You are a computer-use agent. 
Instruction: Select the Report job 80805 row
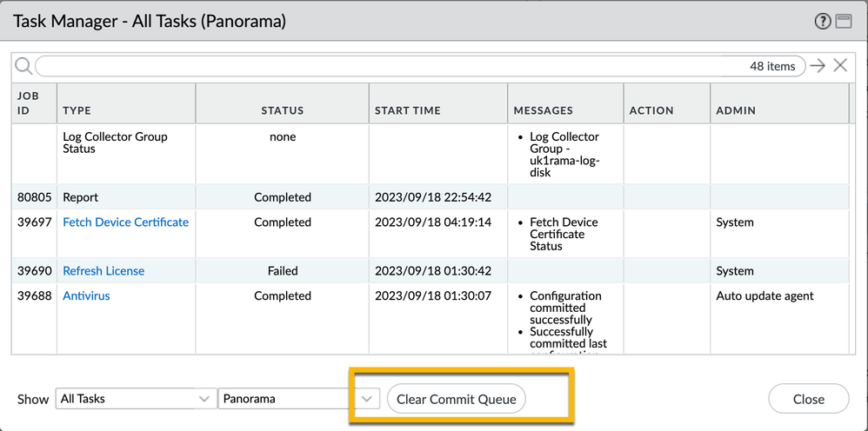click(261, 197)
